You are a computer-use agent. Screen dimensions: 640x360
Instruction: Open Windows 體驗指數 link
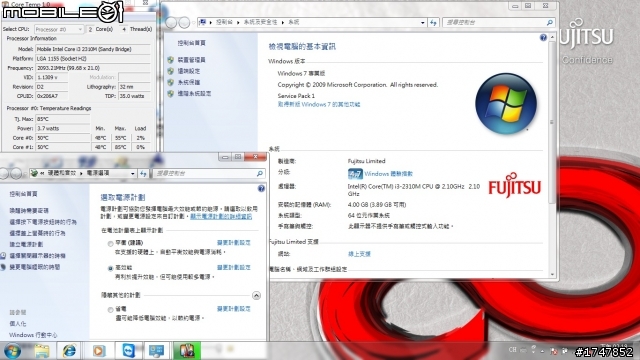tap(388, 174)
